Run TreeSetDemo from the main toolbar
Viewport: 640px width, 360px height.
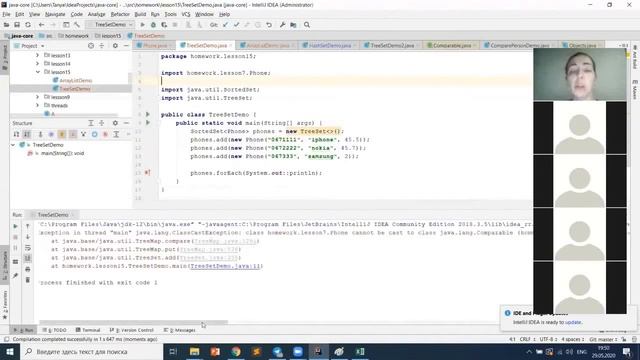142,25
